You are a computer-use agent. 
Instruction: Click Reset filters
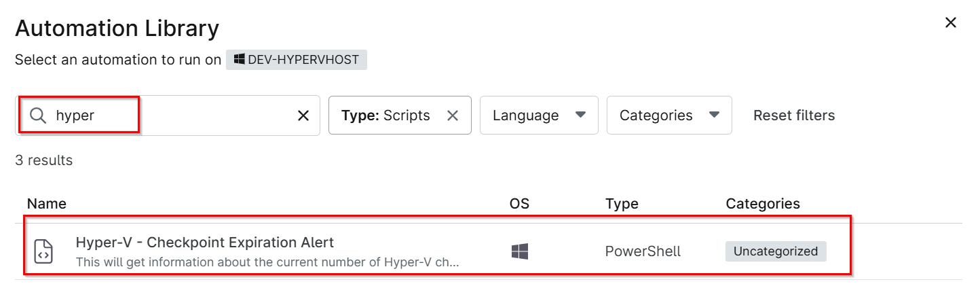[x=794, y=116]
